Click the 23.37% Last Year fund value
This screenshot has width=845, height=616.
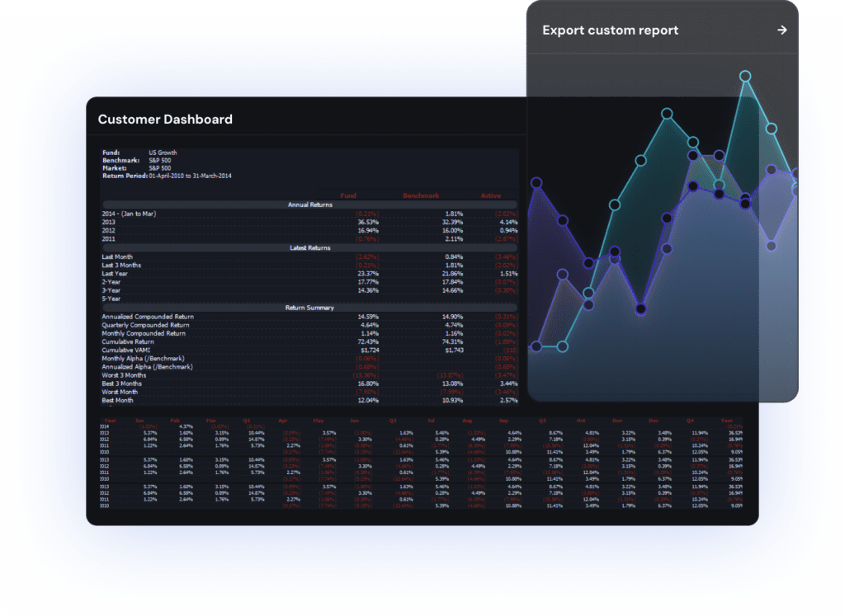368,274
